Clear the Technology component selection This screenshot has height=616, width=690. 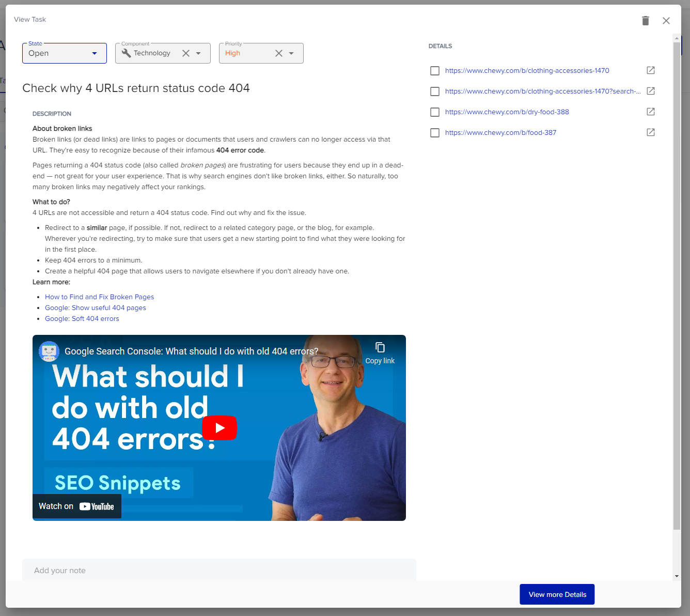pyautogui.click(x=186, y=53)
